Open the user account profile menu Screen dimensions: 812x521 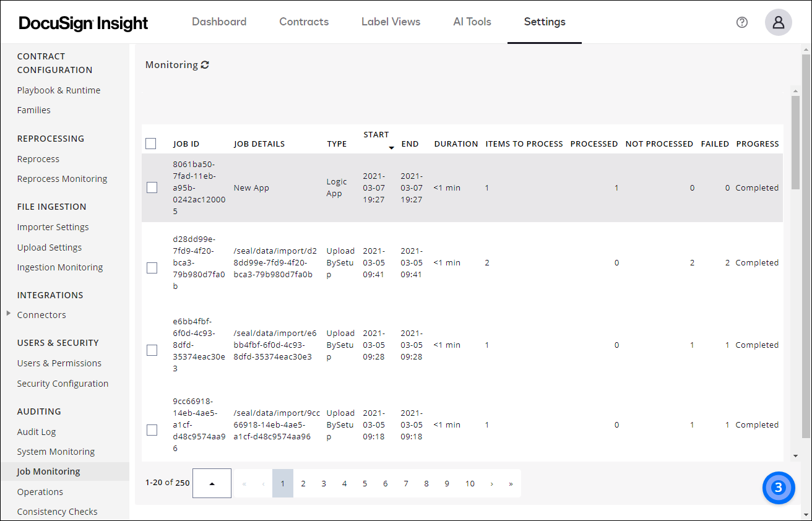tap(778, 22)
